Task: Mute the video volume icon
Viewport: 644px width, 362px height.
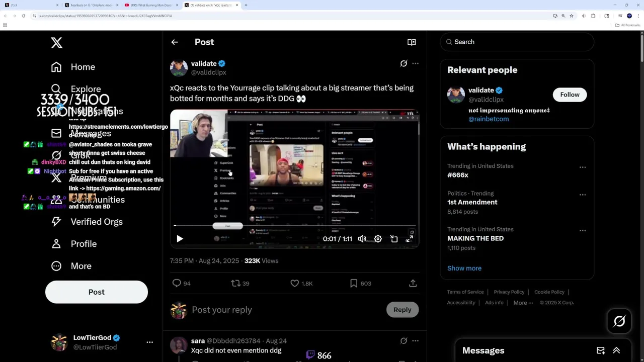Action: [362, 239]
